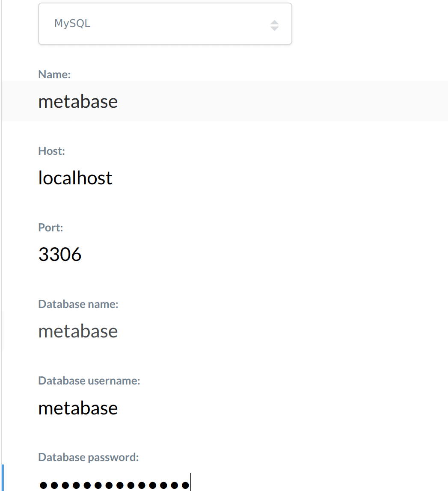
Task: Click the first dot of the masked password
Action: click(x=43, y=485)
